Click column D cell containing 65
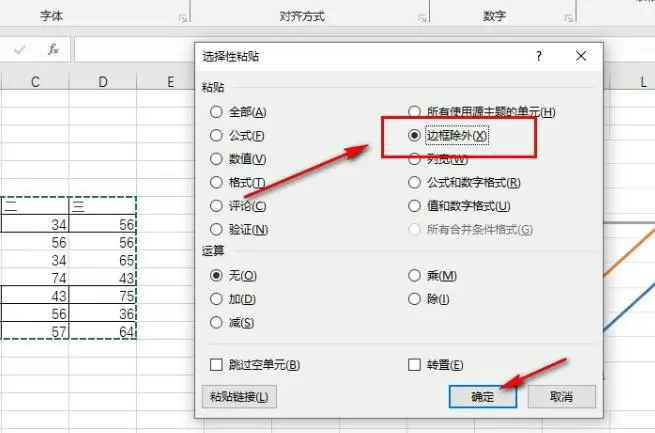 pyautogui.click(x=103, y=260)
